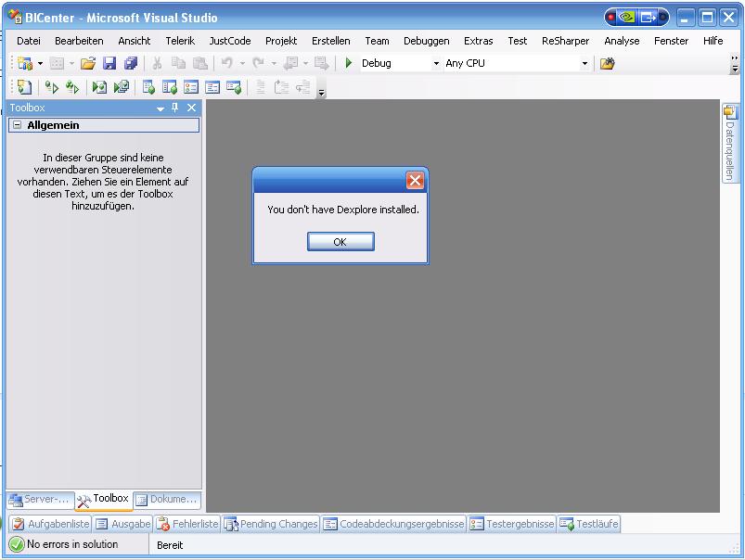Click the Navigate Backward icon
The image size is (745, 560).
290,63
